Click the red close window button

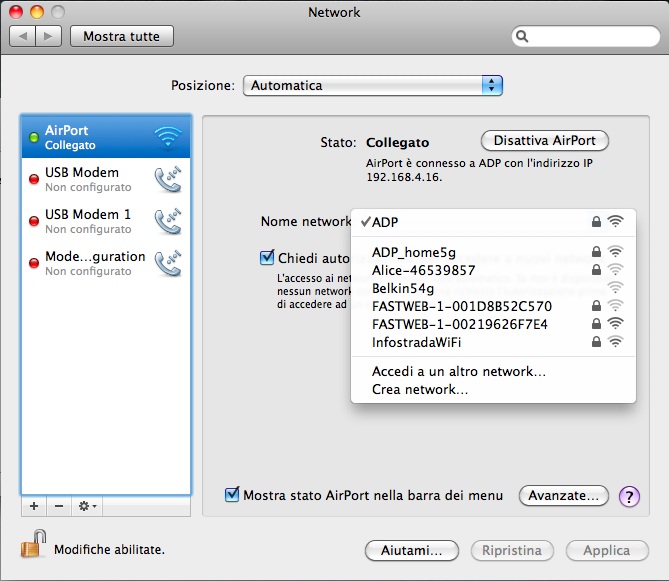[x=16, y=12]
